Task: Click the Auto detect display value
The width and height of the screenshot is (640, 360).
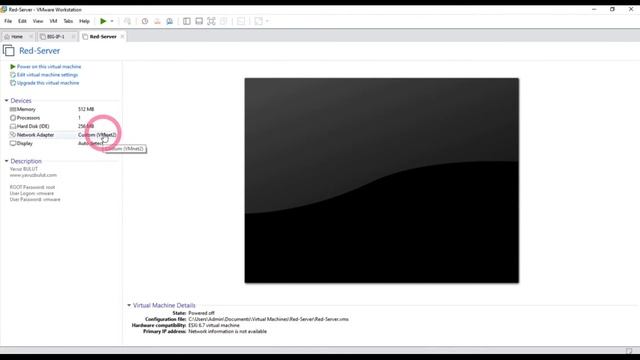Action: [x=90, y=144]
